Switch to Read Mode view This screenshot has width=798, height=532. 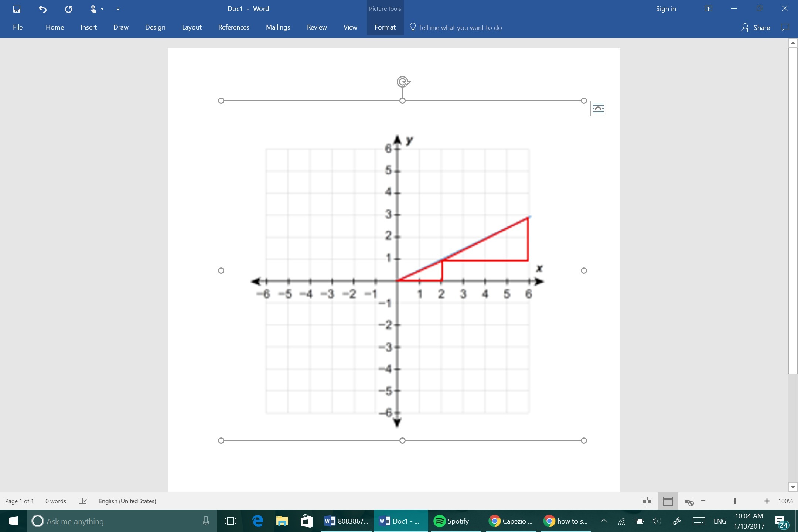click(x=647, y=501)
